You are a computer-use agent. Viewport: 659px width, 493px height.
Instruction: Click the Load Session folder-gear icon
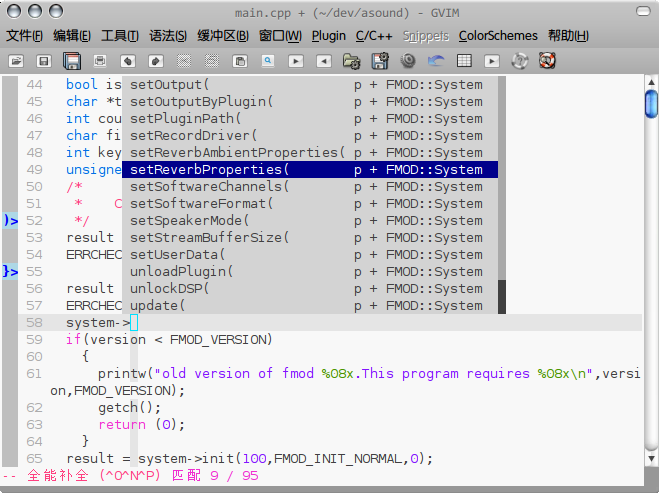tap(352, 61)
